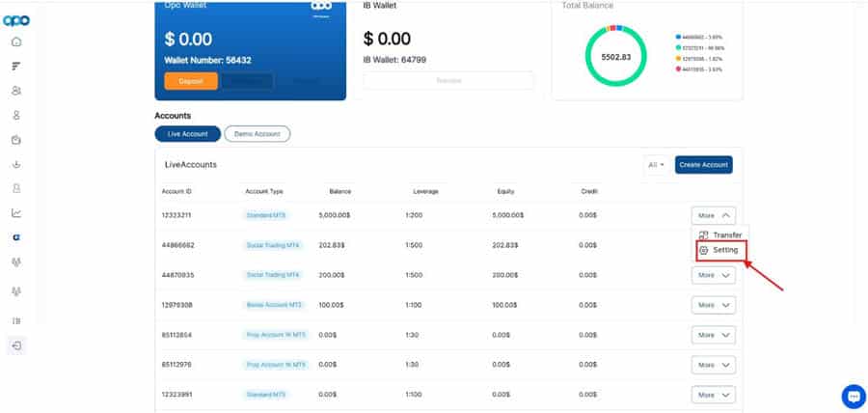Expand More dropdown for account 12979308
868x413 pixels.
714,305
